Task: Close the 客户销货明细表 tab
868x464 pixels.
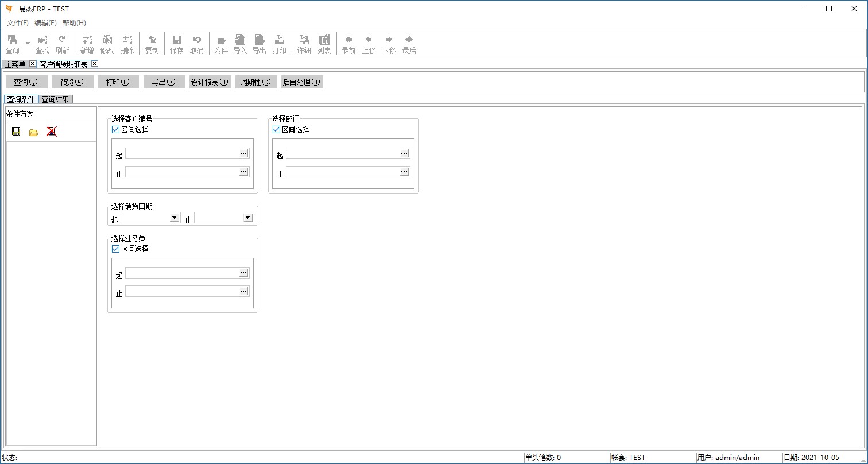Action: tap(95, 64)
